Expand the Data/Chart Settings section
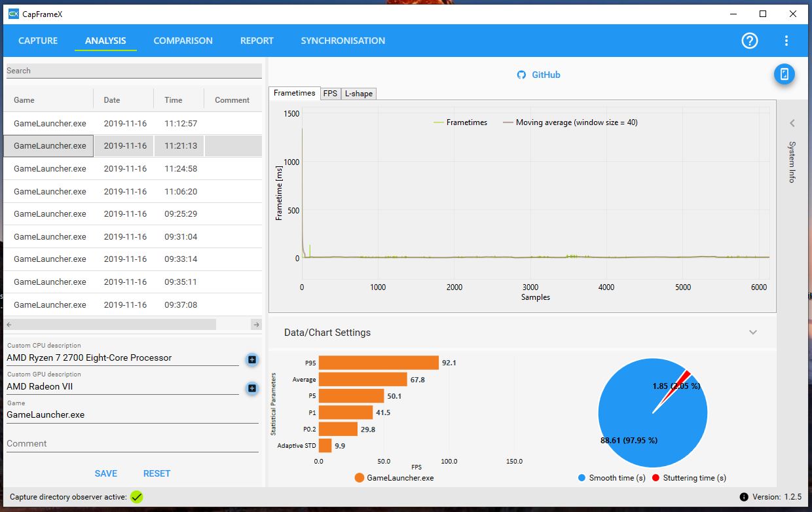The image size is (812, 512). coord(753,333)
